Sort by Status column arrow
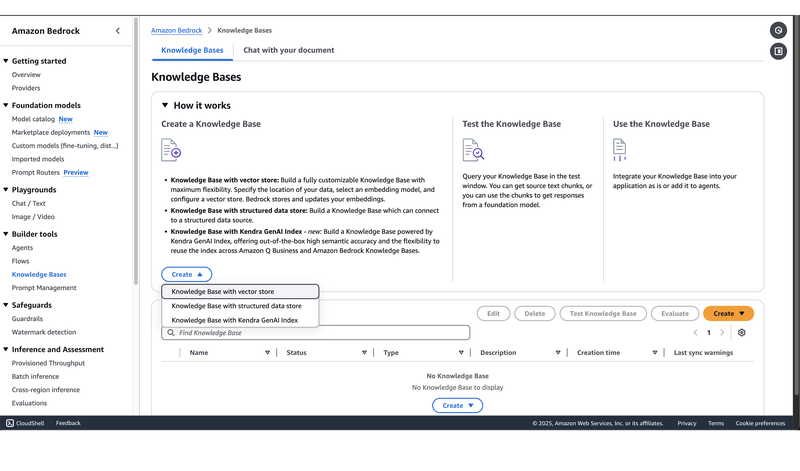This screenshot has height=471, width=800. pos(364,353)
